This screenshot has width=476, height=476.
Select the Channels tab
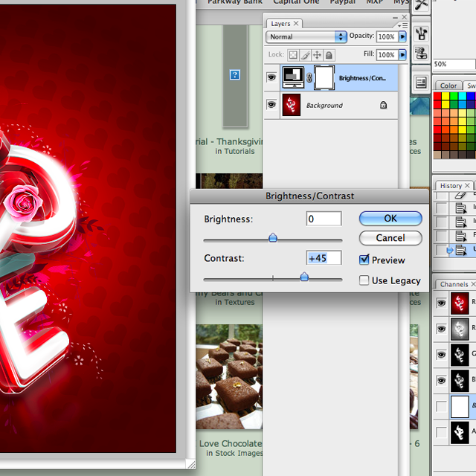454,284
